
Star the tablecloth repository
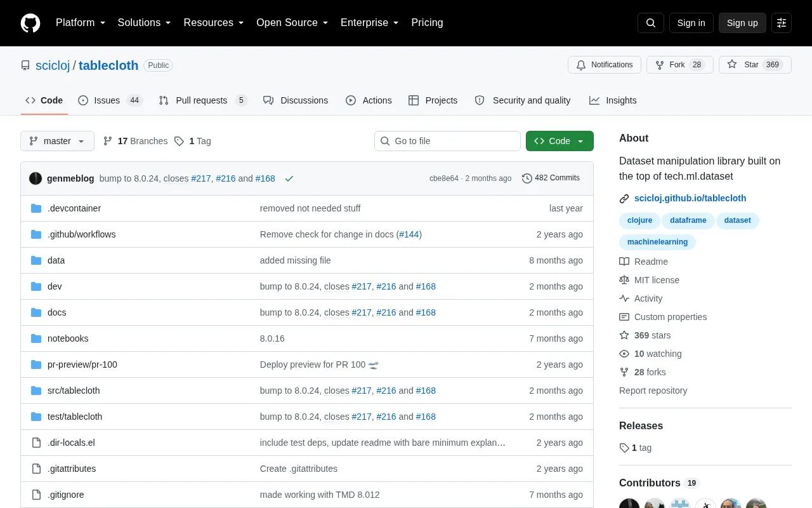click(755, 65)
